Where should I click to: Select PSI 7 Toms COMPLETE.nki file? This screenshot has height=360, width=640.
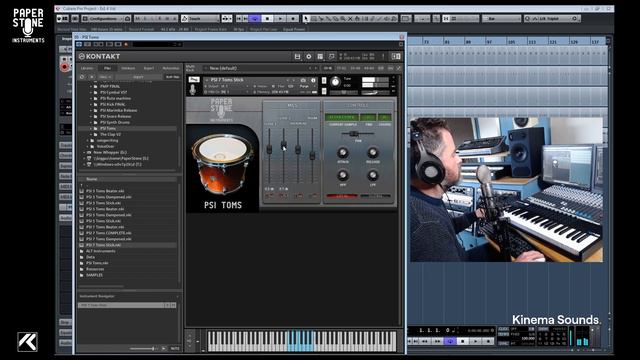[109, 233]
